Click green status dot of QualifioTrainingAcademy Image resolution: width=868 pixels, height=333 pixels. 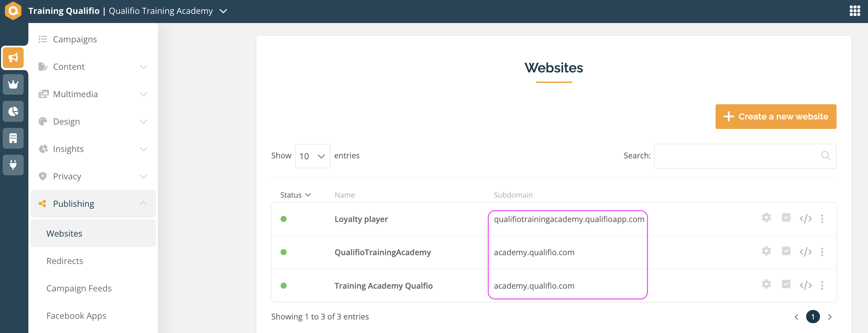(x=284, y=252)
